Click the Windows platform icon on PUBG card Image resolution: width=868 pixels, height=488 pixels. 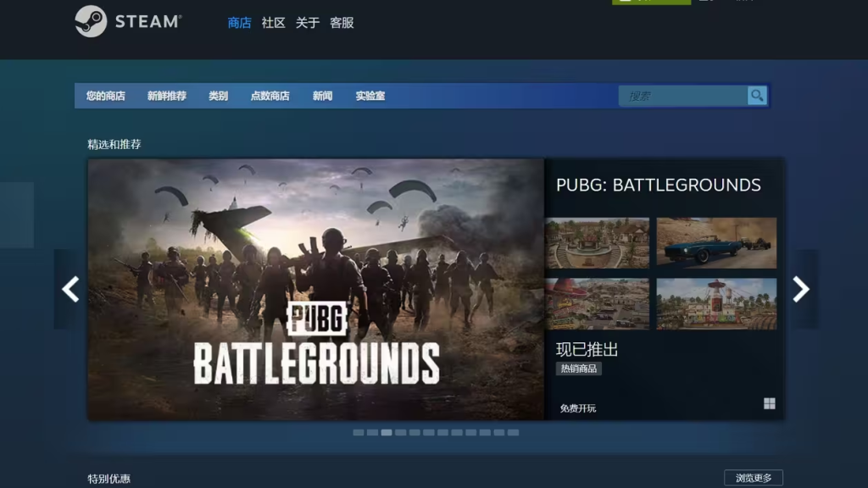pyautogui.click(x=770, y=403)
